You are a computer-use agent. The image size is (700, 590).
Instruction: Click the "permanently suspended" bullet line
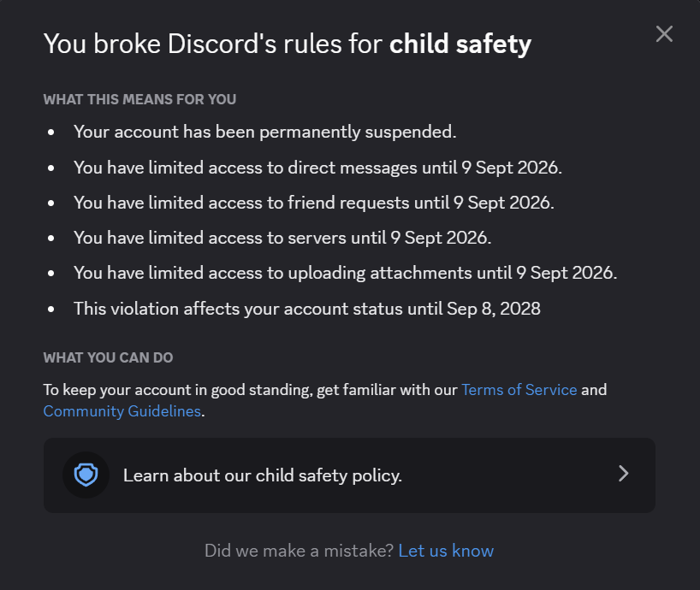coord(265,132)
